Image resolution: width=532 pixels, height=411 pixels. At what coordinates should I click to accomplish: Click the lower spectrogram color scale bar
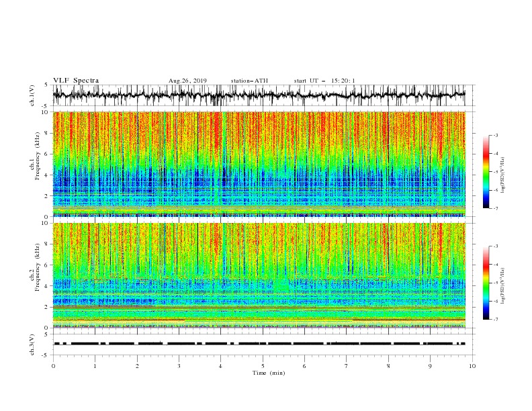coord(486,283)
